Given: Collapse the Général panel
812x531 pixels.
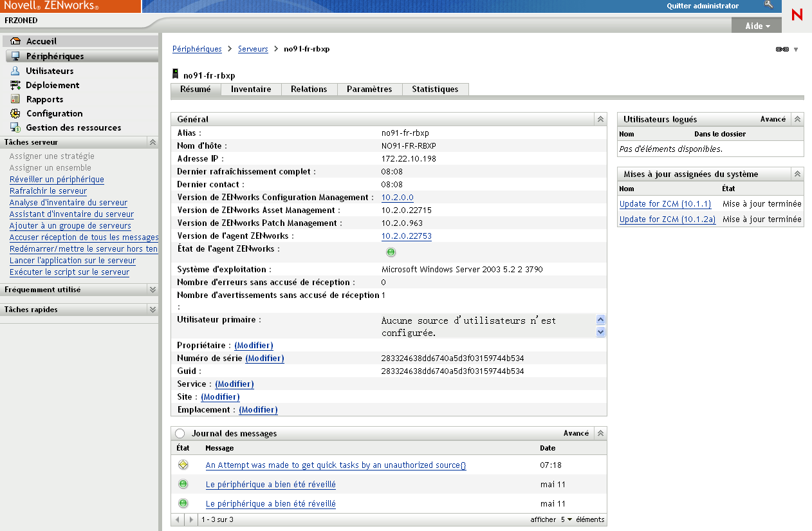Looking at the screenshot, I should point(600,119).
